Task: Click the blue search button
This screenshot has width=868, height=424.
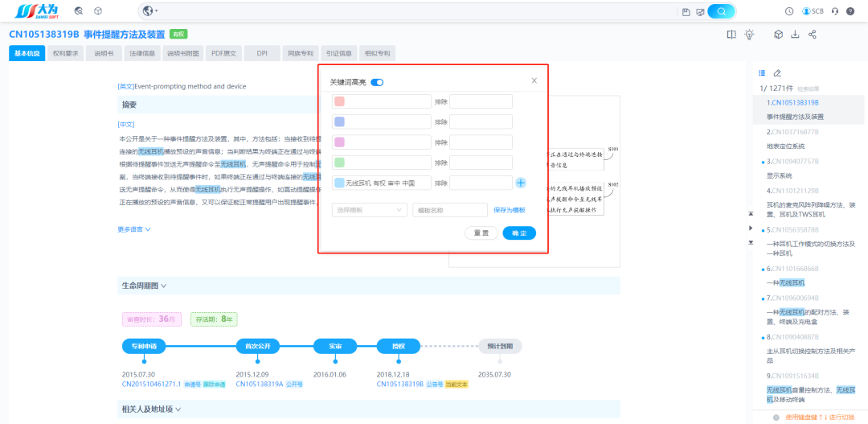Action: [721, 11]
